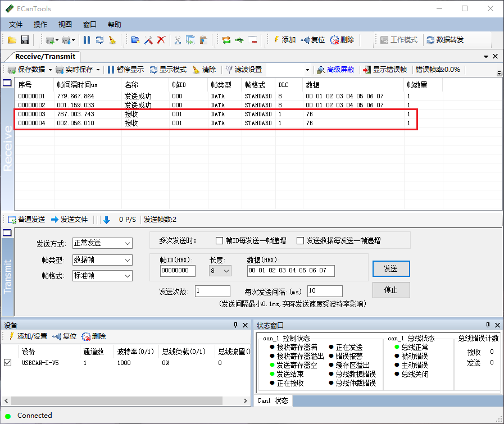The image size is (504, 424).
Task: Click the open folder icon in main toolbar
Action: click(x=12, y=40)
